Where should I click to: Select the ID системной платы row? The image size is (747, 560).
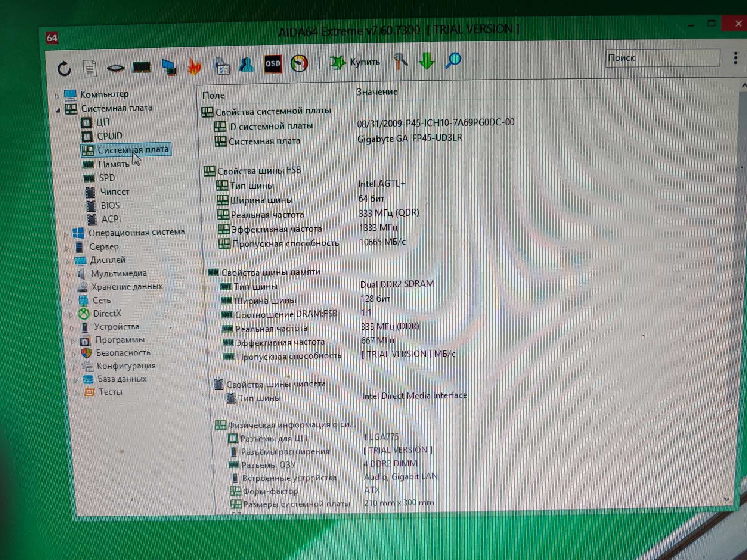[x=364, y=124]
